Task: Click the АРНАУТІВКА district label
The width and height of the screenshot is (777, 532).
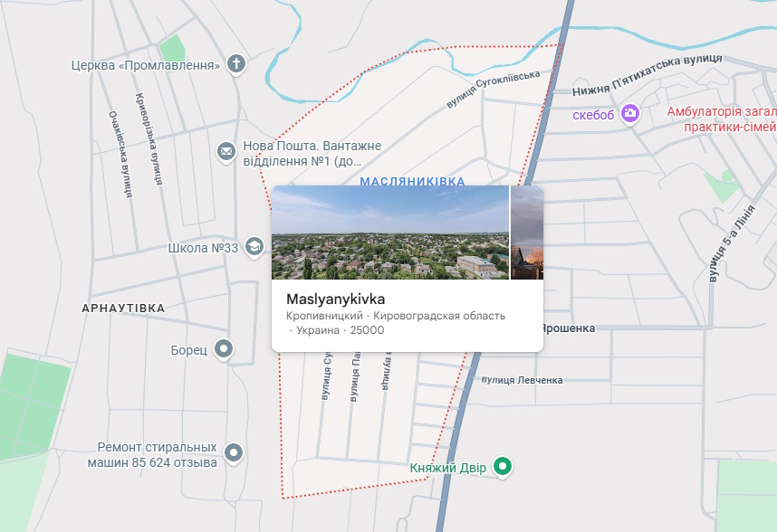Action: tap(123, 309)
